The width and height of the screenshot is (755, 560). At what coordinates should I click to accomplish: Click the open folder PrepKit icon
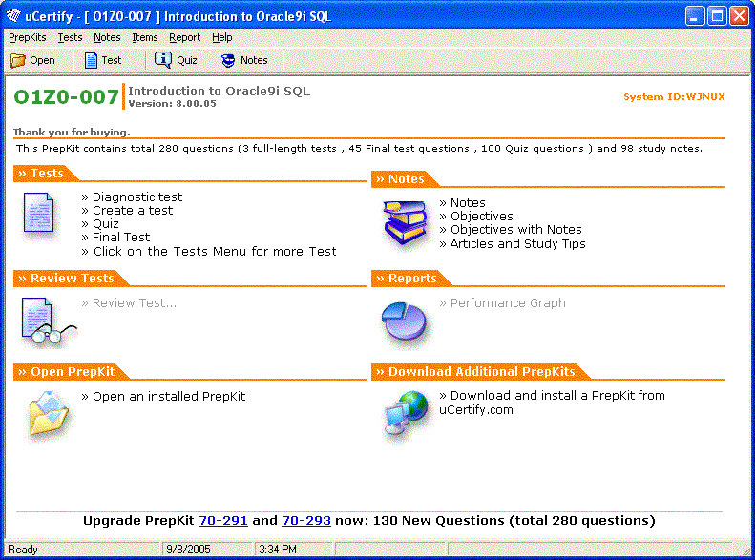tap(49, 414)
